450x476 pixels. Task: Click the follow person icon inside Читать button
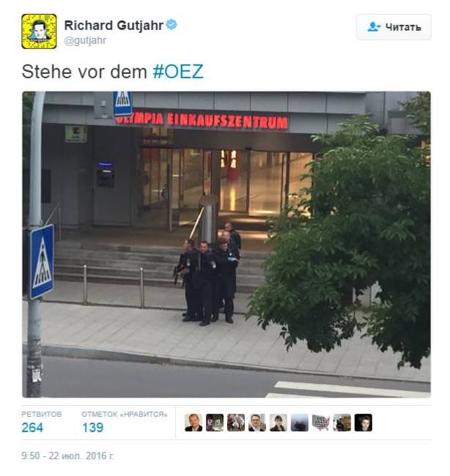click(x=374, y=27)
